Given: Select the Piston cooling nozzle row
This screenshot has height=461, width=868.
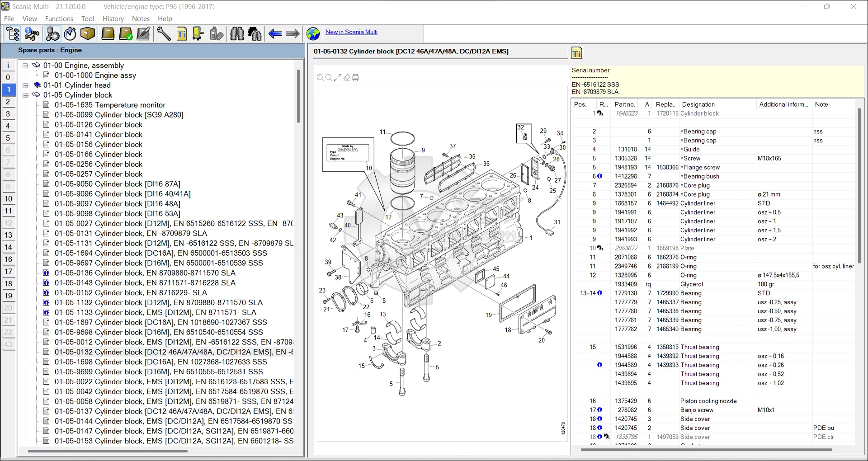Looking at the screenshot, I should point(713,401).
